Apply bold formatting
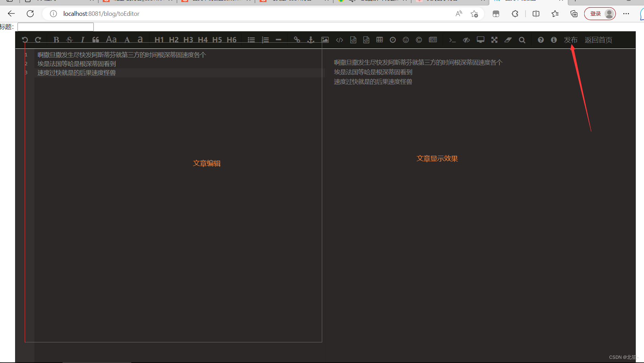Screen dimensions: 644x363 [x=56, y=40]
